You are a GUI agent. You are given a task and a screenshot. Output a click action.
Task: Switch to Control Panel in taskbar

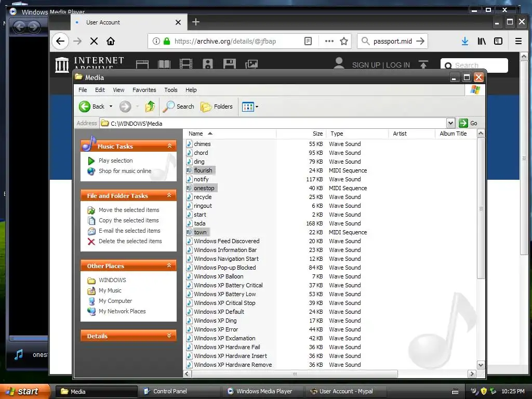179,391
